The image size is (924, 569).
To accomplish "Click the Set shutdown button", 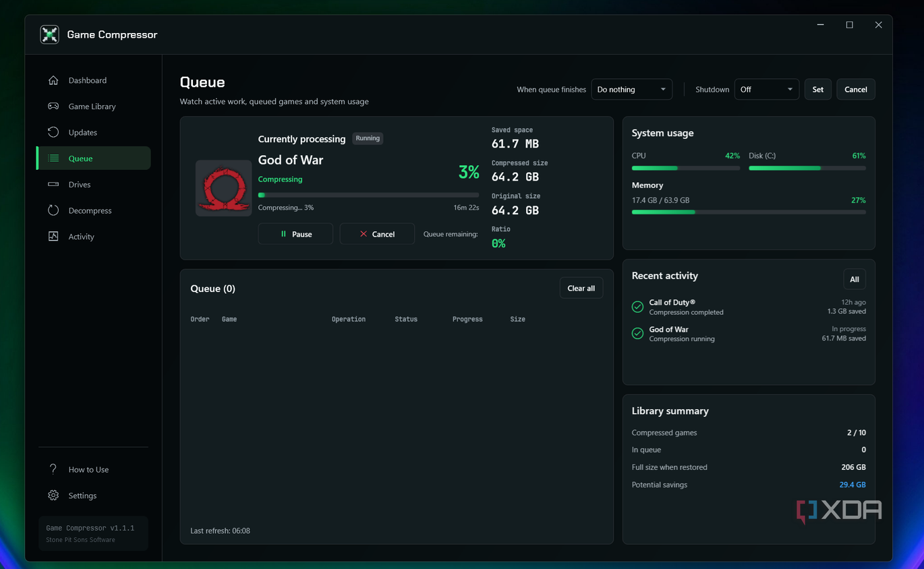I will click(818, 90).
